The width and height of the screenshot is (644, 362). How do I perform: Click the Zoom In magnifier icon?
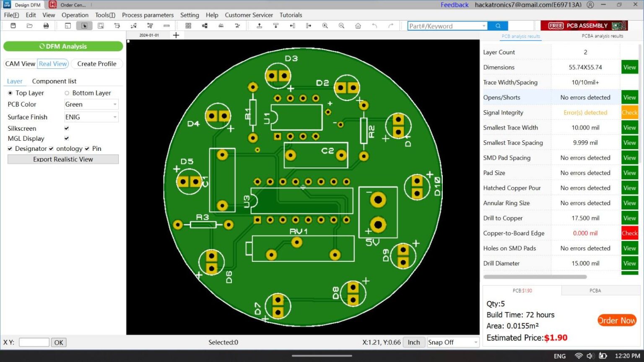point(325,26)
